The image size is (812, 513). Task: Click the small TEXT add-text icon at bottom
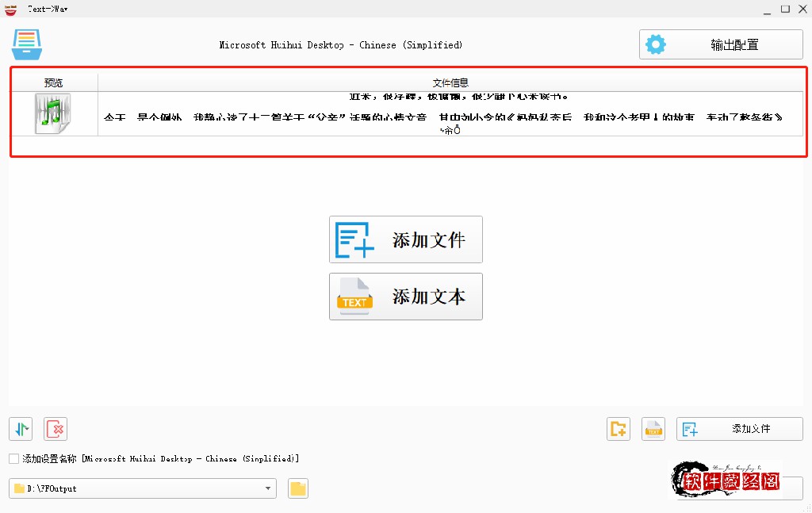(x=653, y=429)
